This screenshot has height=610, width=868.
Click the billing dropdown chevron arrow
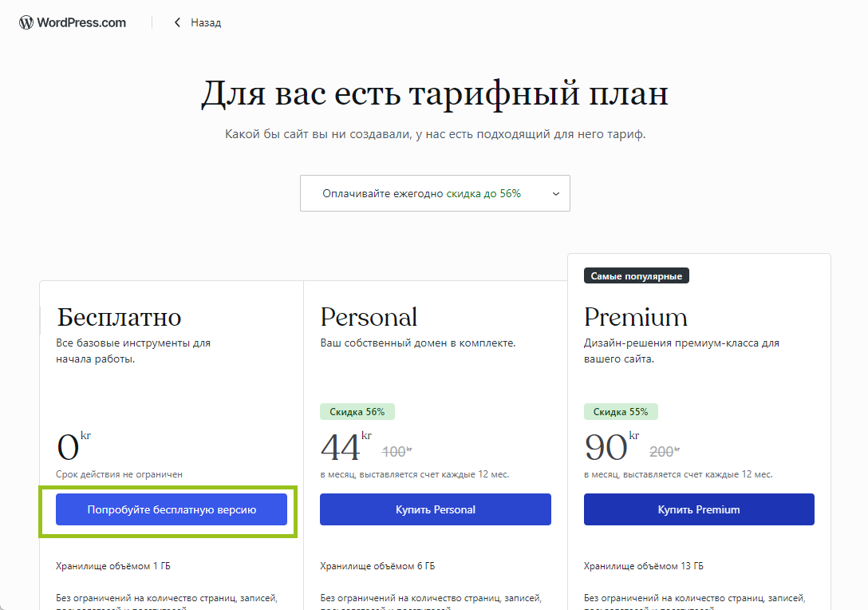tap(556, 194)
